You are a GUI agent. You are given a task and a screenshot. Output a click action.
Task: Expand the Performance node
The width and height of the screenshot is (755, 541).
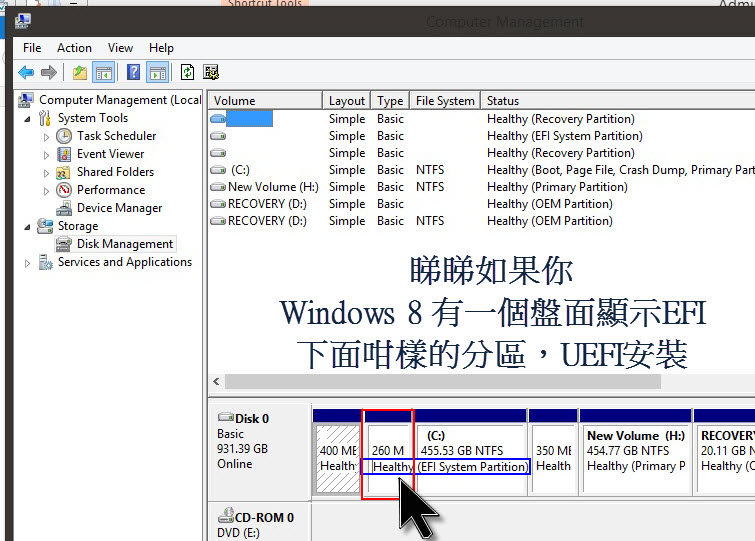(46, 191)
